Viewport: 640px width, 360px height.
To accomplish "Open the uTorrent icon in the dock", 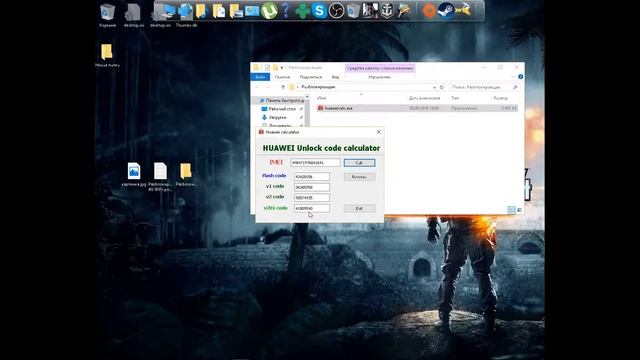I will (x=269, y=11).
